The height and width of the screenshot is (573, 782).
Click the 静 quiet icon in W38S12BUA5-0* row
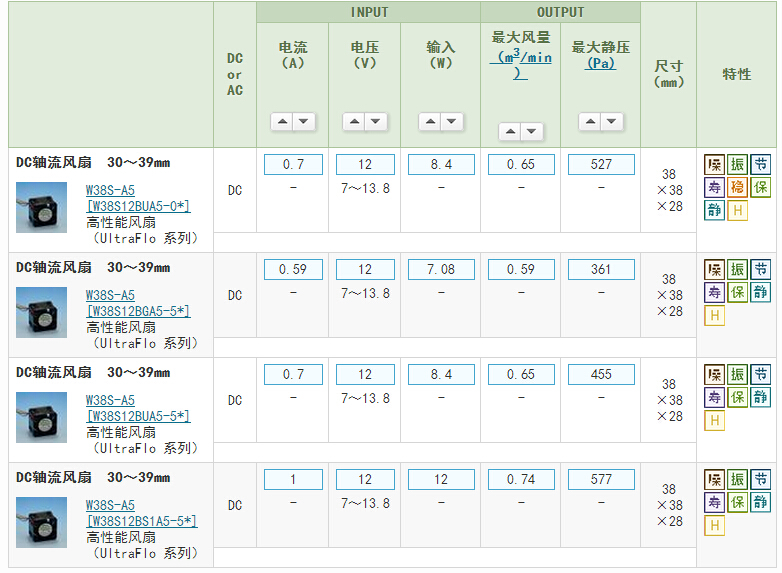714,210
